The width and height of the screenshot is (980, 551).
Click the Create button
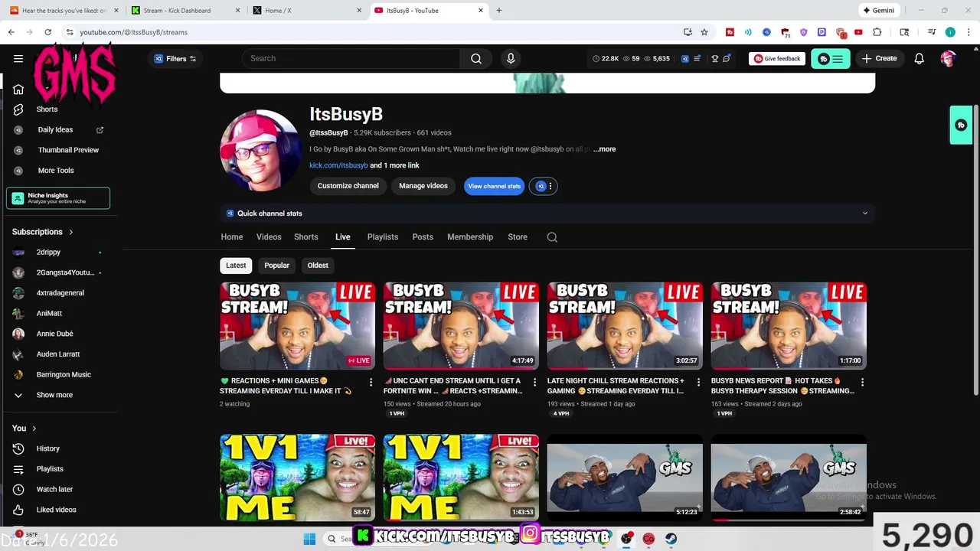pyautogui.click(x=879, y=58)
